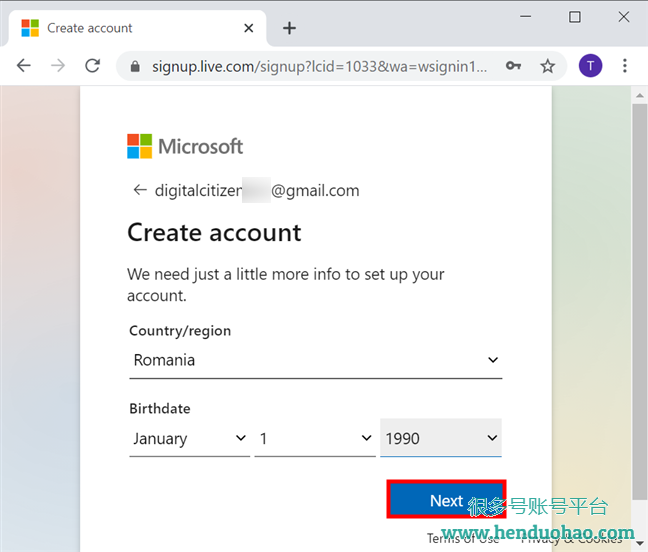Open saved passwords via the key icon
The height and width of the screenshot is (552, 648).
pos(513,66)
